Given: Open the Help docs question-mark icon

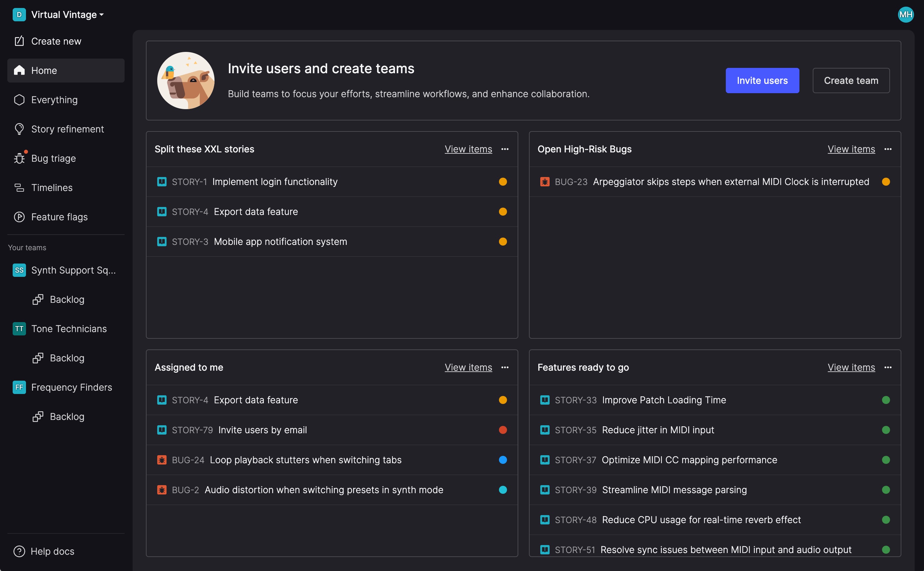Looking at the screenshot, I should [19, 551].
